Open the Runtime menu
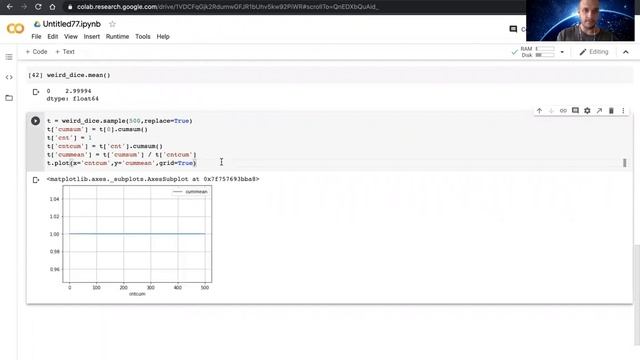The image size is (640, 360). pyautogui.click(x=117, y=37)
